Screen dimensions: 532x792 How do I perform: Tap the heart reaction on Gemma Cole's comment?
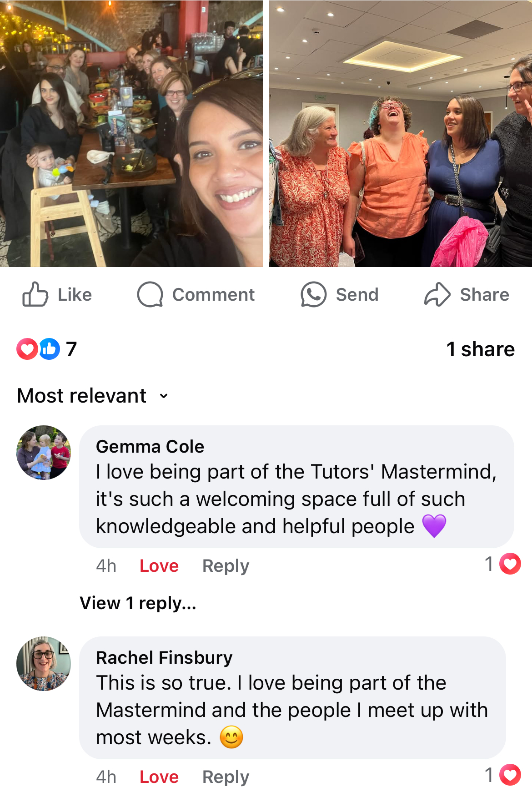coord(510,564)
